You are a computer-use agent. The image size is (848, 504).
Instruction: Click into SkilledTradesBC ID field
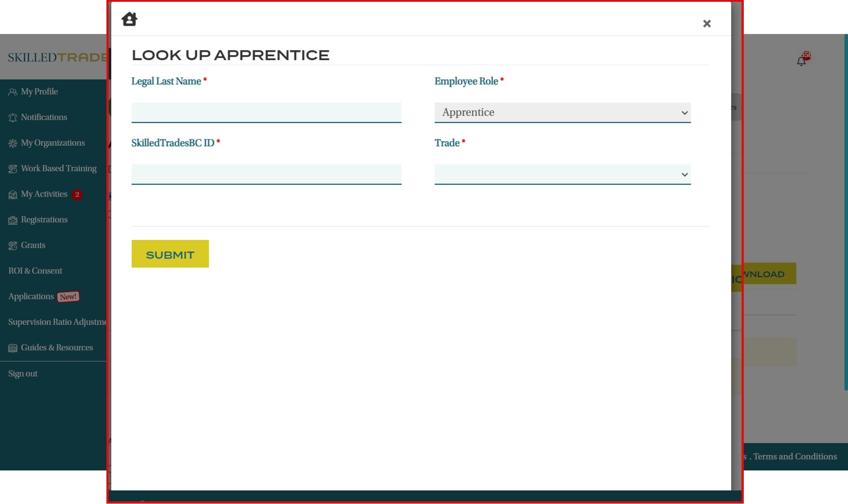pos(266,174)
